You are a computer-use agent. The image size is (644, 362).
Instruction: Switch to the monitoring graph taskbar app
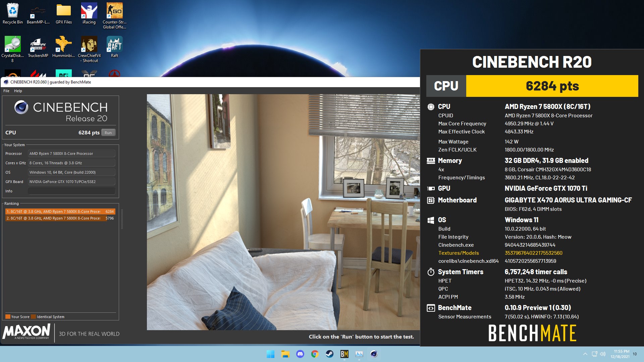coord(359,354)
